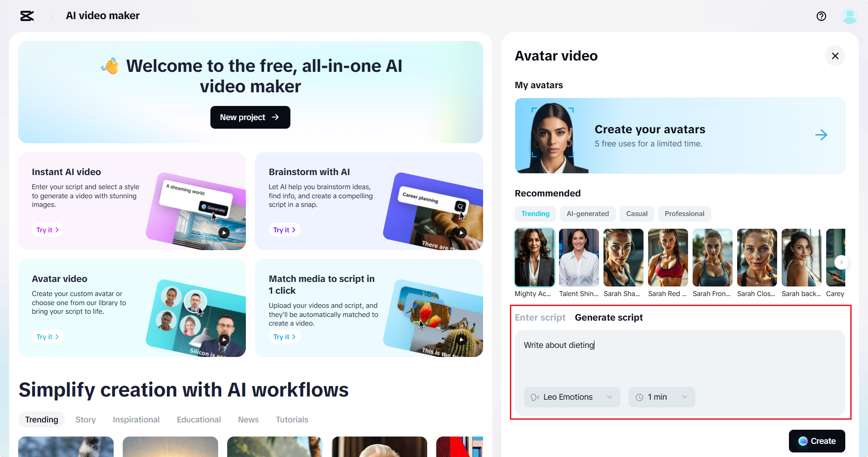Switch to the Generate script tab
Image resolution: width=868 pixels, height=457 pixels.
(609, 317)
